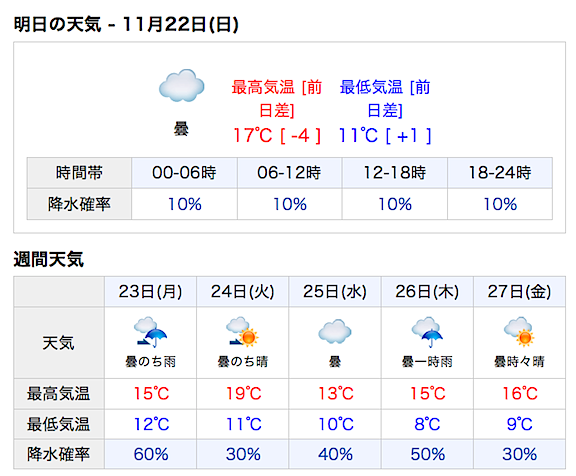Click the 明日の天気 - 11月22日(日) heading
This screenshot has width=576, height=476.
[x=126, y=25]
